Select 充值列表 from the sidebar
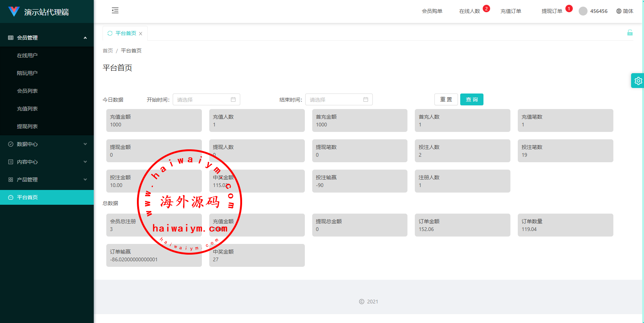This screenshot has height=323, width=644. pyautogui.click(x=27, y=109)
